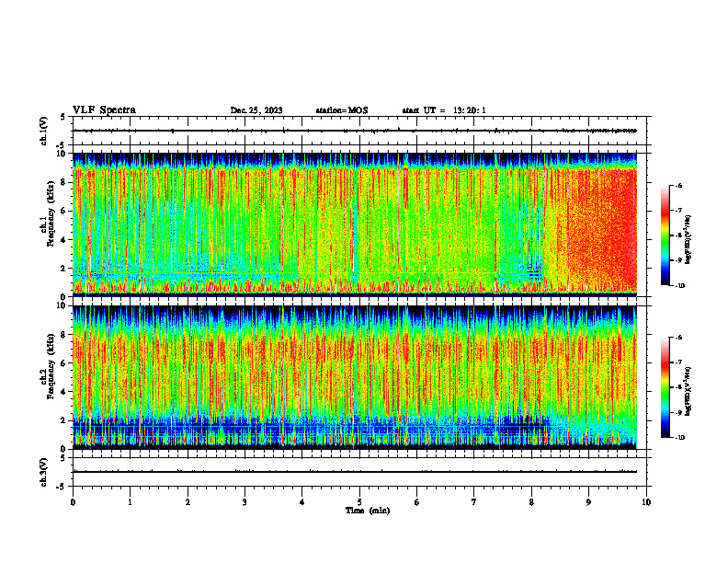Image resolution: width=728 pixels, height=563 pixels.
Task: Click the ch.1 spectrogram color scale bar
Action: [x=665, y=236]
